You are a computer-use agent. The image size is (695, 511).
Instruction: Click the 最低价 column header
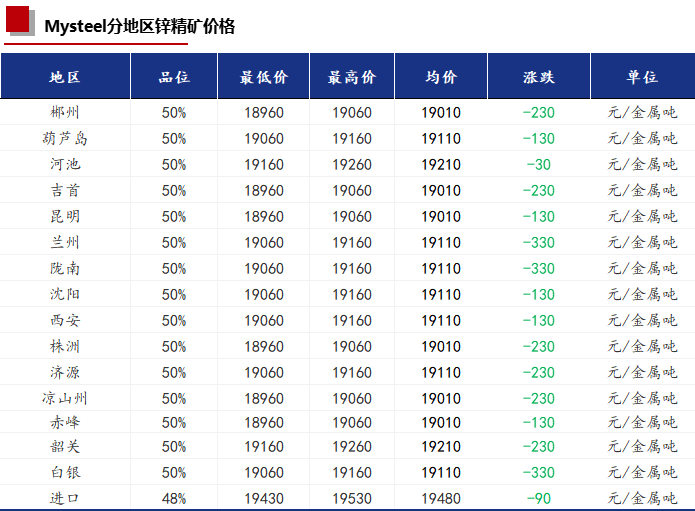[x=264, y=77]
